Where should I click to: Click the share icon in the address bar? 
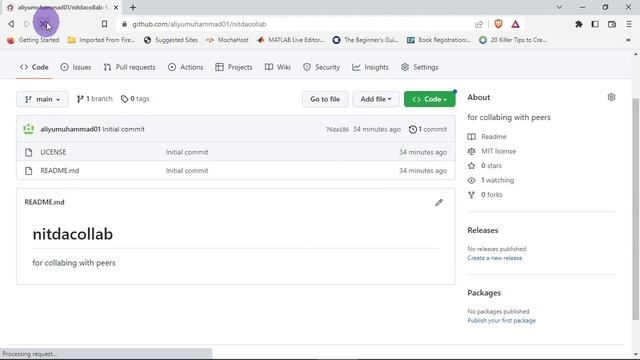(x=479, y=24)
